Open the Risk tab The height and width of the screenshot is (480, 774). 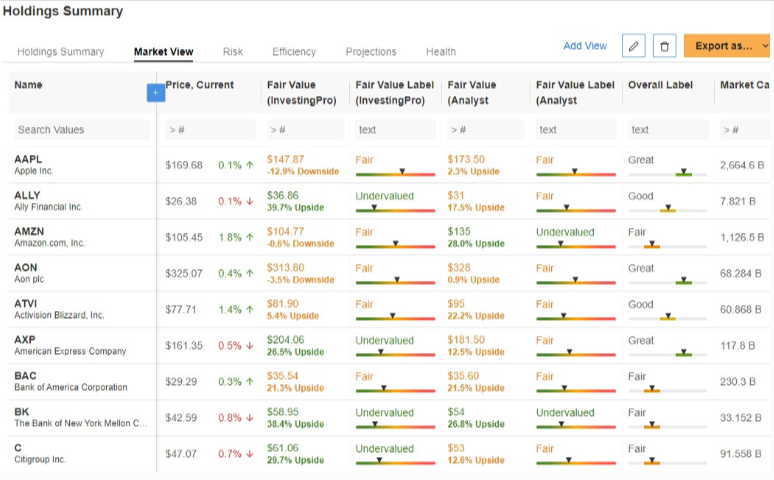pyautogui.click(x=232, y=52)
